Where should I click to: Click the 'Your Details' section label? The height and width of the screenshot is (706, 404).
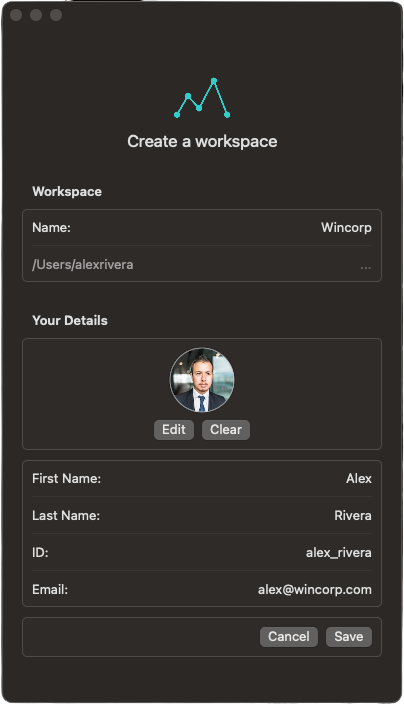(x=70, y=321)
